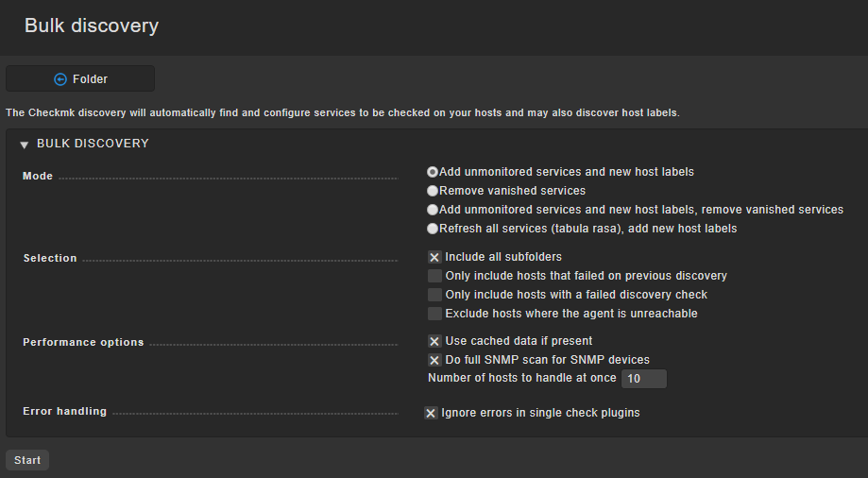Click the Performance options label
This screenshot has height=478, width=868.
pyautogui.click(x=83, y=342)
